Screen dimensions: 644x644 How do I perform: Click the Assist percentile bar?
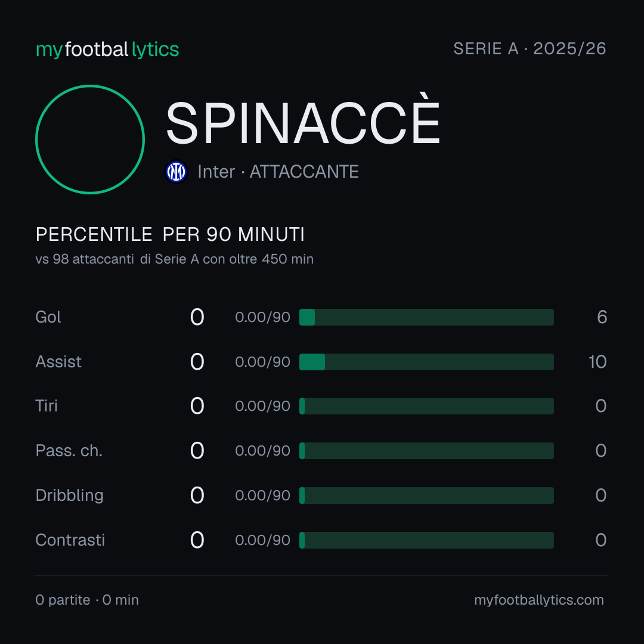coord(426,362)
